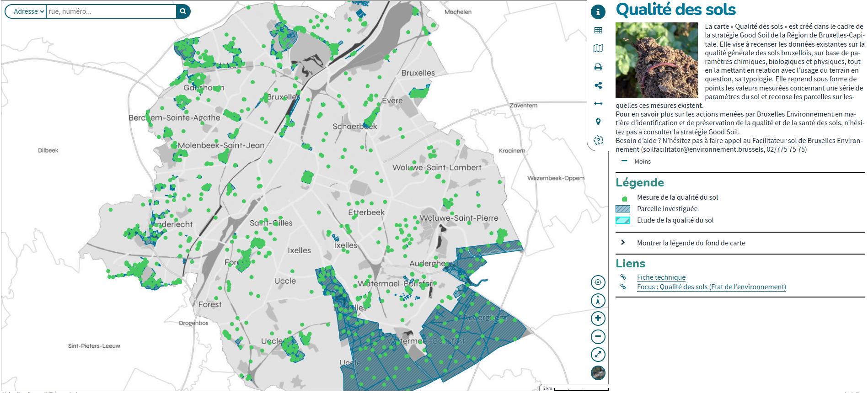Open the basemap/map layers icon
The width and height of the screenshot is (868, 393).
coord(598,48)
